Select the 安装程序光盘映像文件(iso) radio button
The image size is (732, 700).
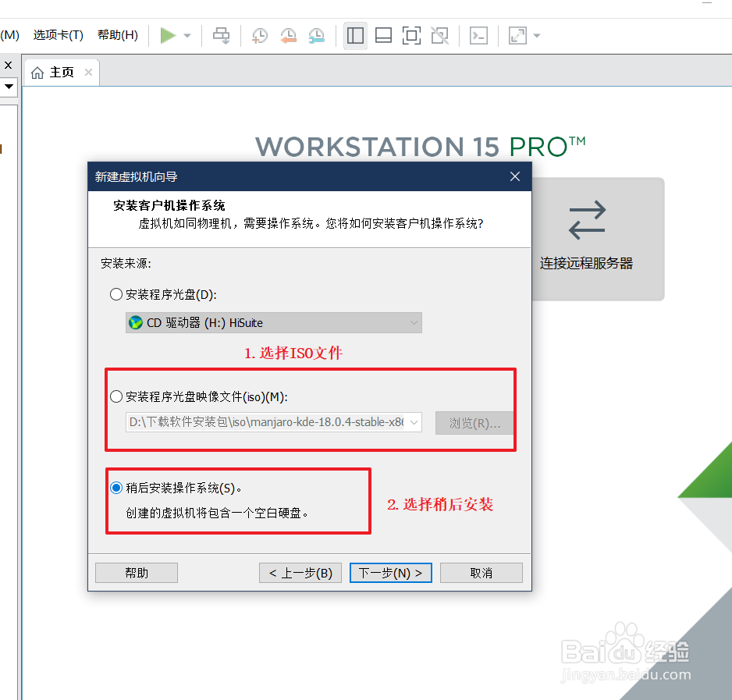[x=116, y=396]
